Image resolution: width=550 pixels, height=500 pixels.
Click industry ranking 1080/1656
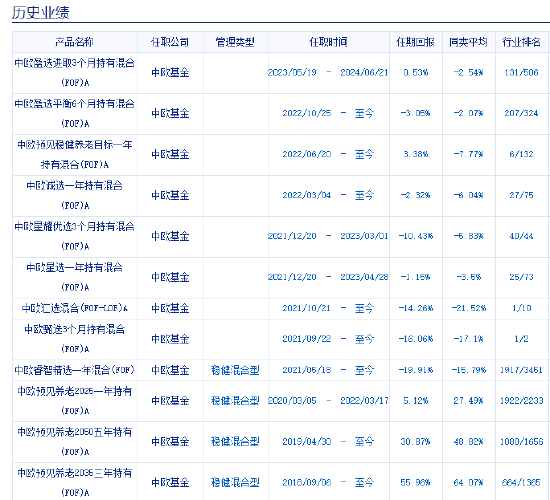(x=522, y=441)
